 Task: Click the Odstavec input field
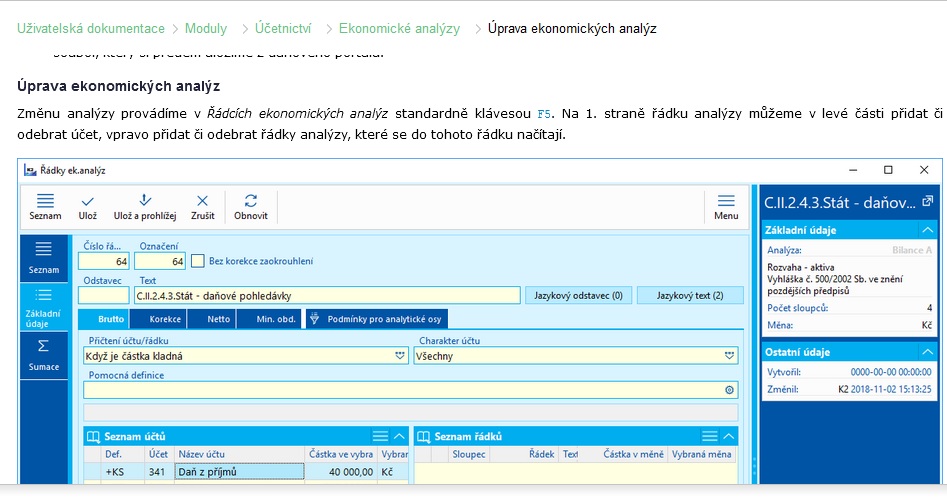(x=104, y=295)
